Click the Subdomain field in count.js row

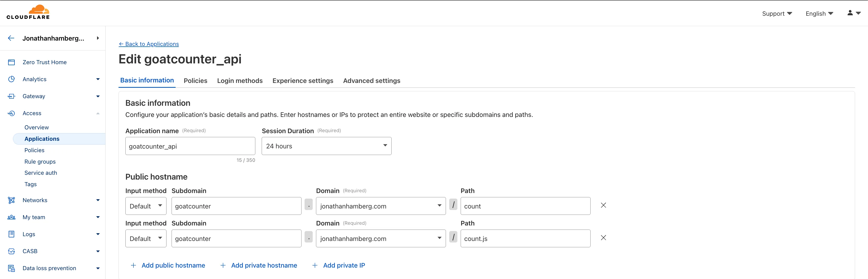click(236, 238)
